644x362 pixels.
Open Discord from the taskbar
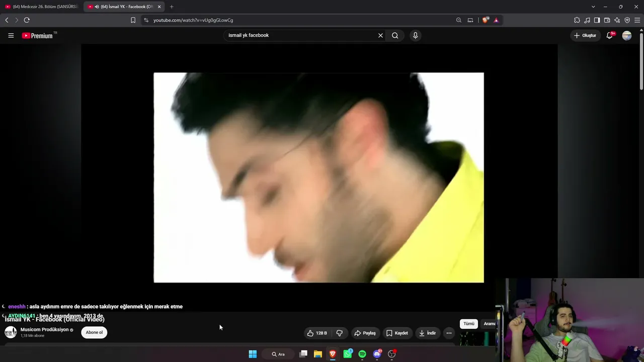pos(377,354)
